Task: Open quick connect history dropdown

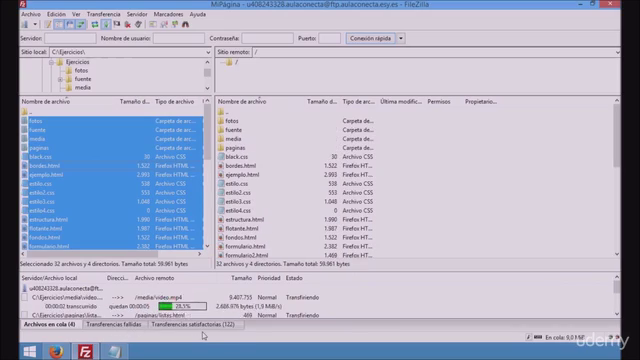Action: click(x=401, y=38)
